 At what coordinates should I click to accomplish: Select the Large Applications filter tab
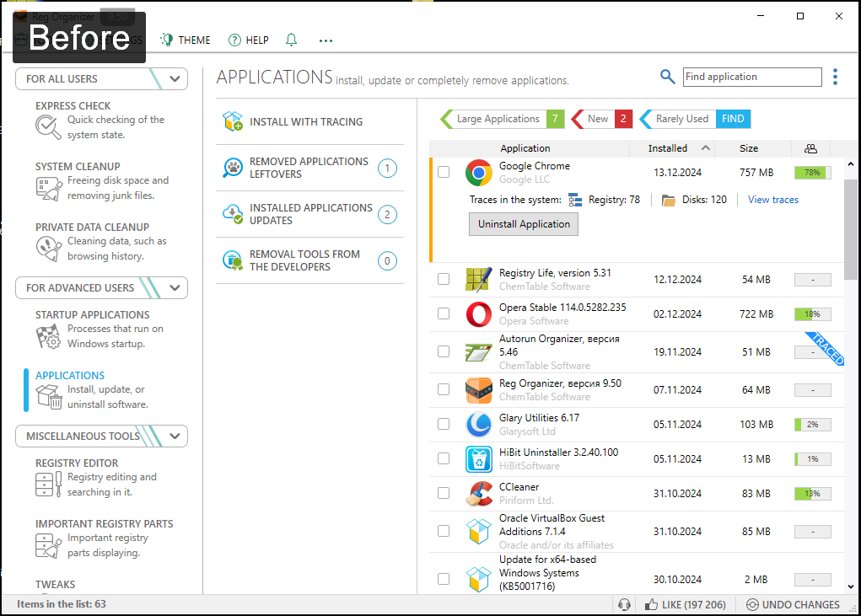[x=498, y=119]
